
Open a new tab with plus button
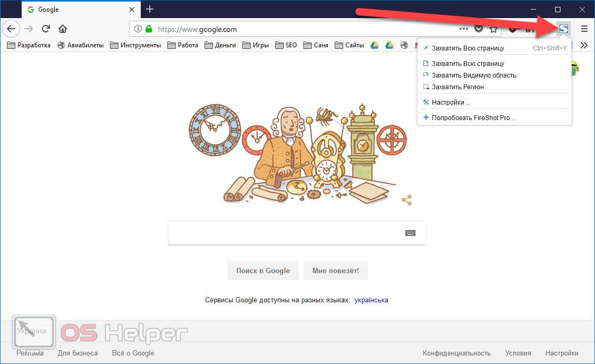click(150, 9)
